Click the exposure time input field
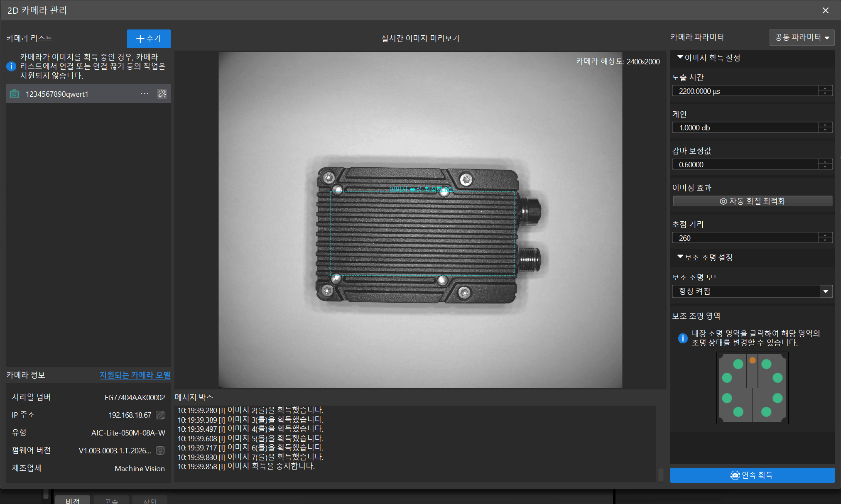 745,91
